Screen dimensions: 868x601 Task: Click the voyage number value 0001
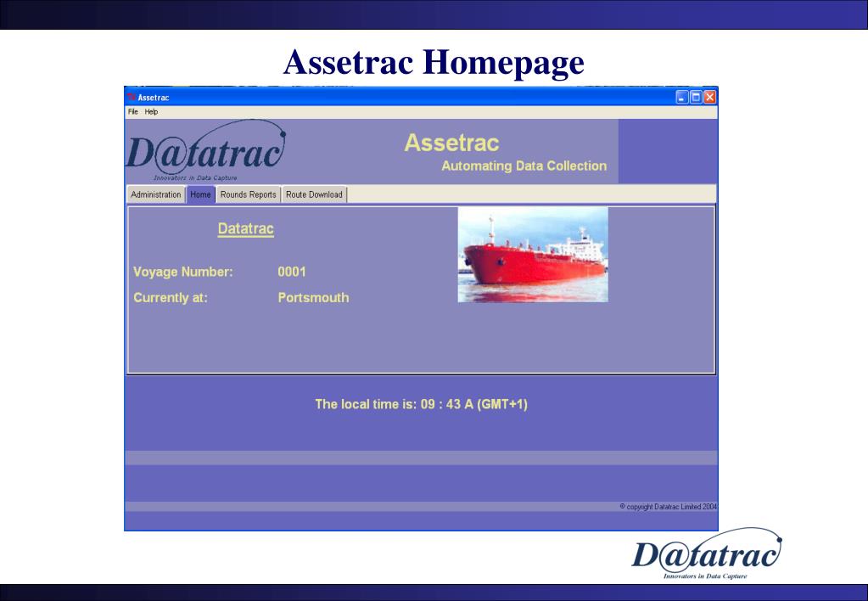click(x=292, y=272)
